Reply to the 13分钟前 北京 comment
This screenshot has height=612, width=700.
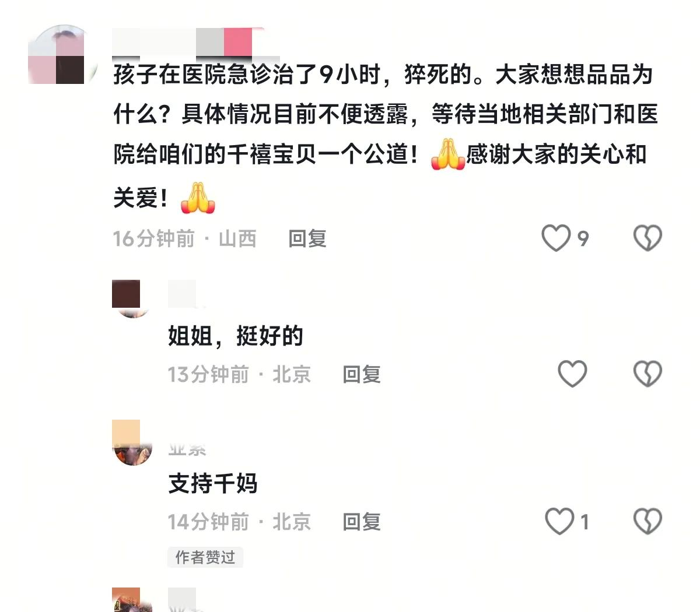point(362,374)
